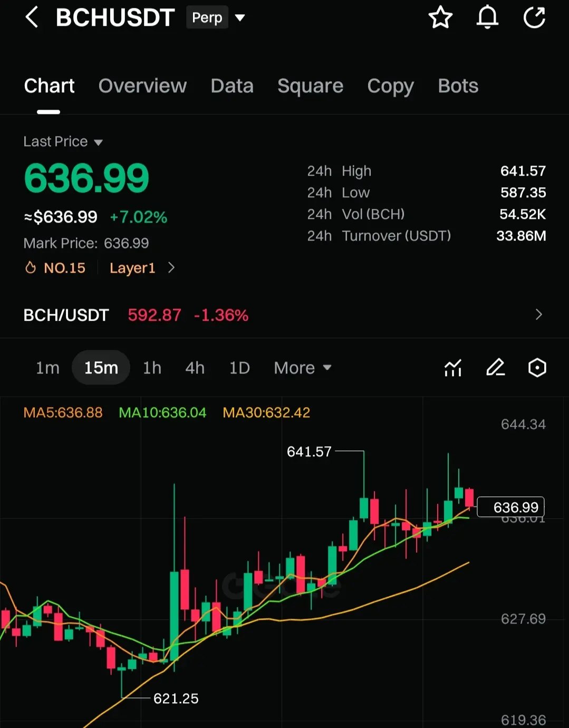Image resolution: width=569 pixels, height=728 pixels.
Task: Select the 1m timeframe
Action: (x=47, y=368)
